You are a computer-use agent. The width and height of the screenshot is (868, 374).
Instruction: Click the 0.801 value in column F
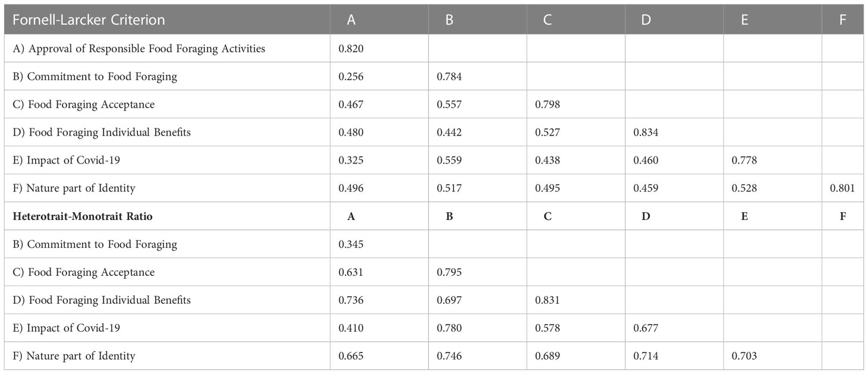click(x=843, y=188)
